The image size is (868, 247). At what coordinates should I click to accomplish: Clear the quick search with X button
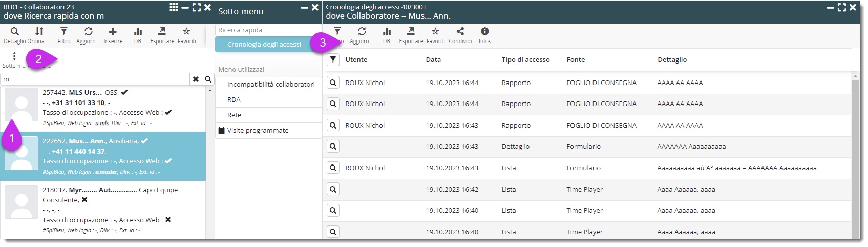pos(196,79)
